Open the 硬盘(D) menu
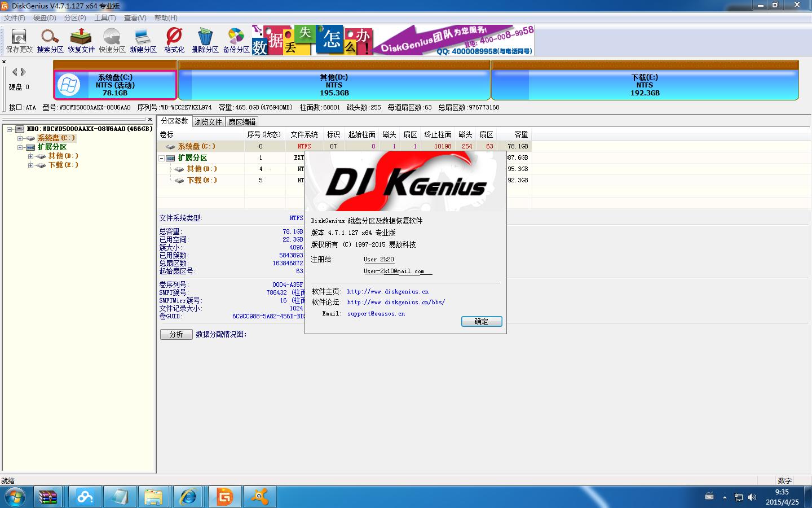 point(45,18)
